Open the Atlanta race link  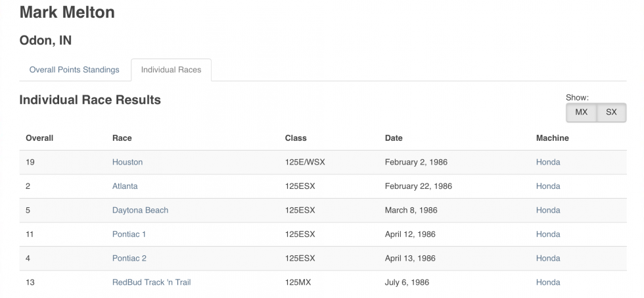[x=125, y=186]
